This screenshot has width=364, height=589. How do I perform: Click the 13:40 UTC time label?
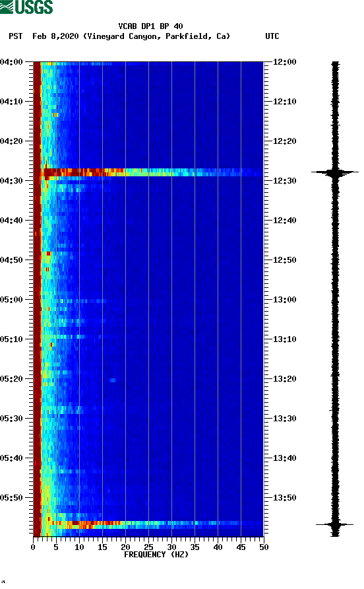coord(284,458)
